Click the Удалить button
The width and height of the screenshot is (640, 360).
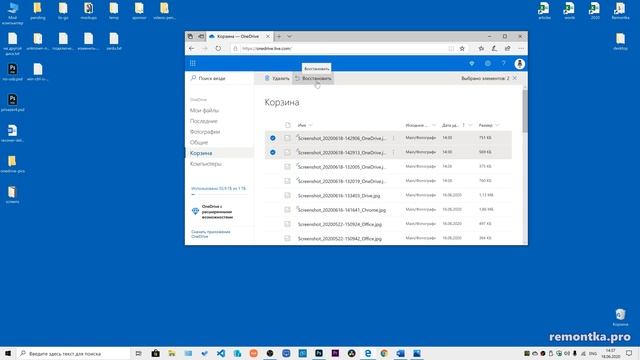point(277,78)
